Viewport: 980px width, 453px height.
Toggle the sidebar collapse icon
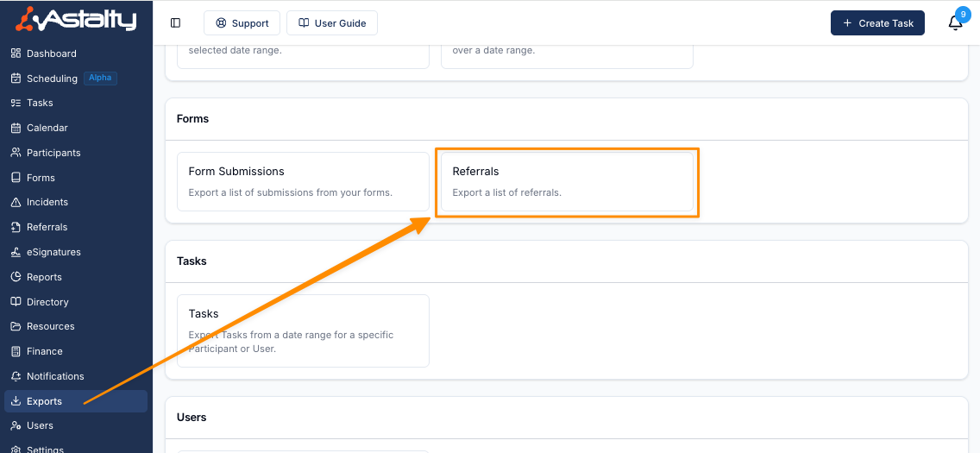(176, 23)
